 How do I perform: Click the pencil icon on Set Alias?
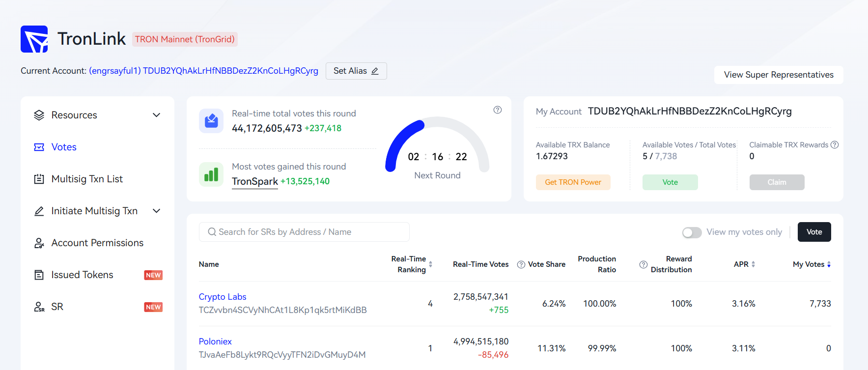point(375,71)
